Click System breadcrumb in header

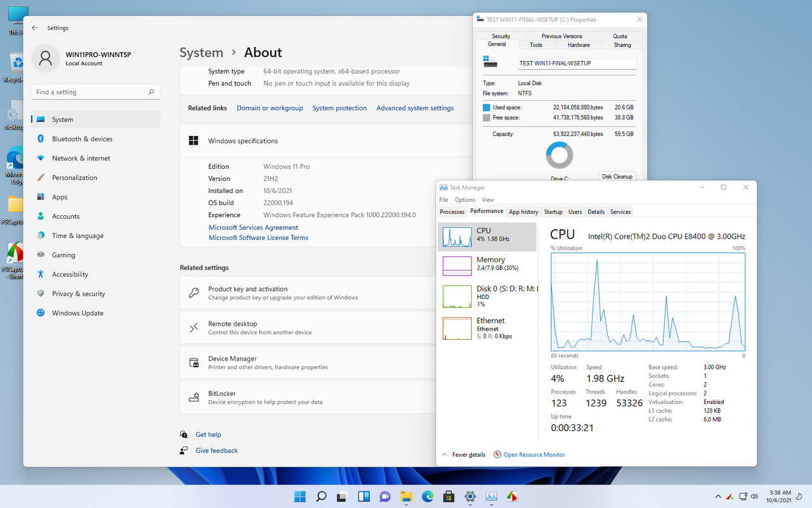(201, 53)
